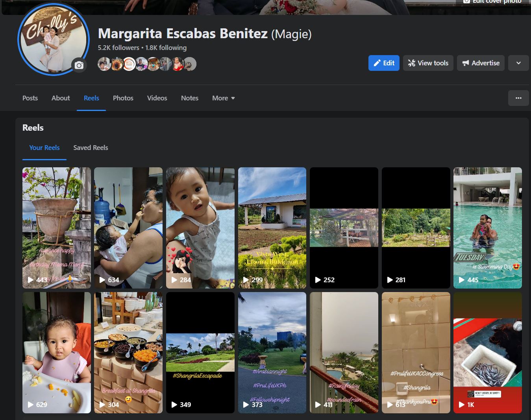This screenshot has height=420, width=531.
Task: Expand the More dropdown tab
Action: (224, 98)
